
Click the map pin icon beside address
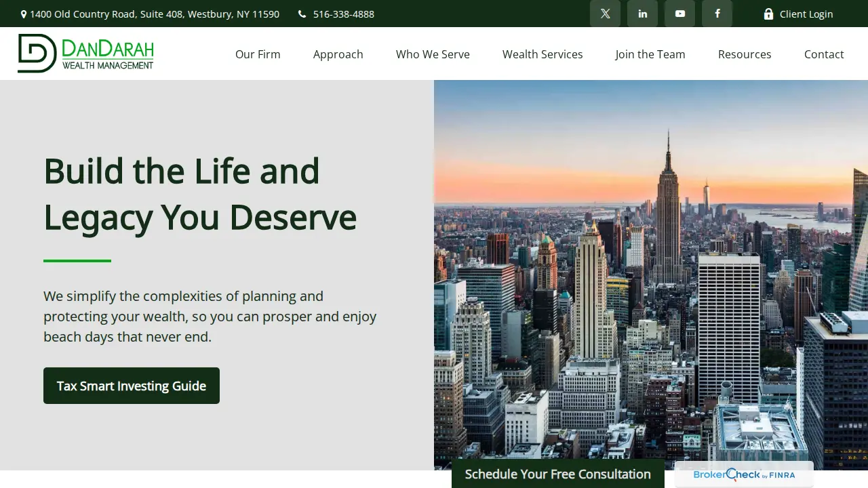[24, 14]
